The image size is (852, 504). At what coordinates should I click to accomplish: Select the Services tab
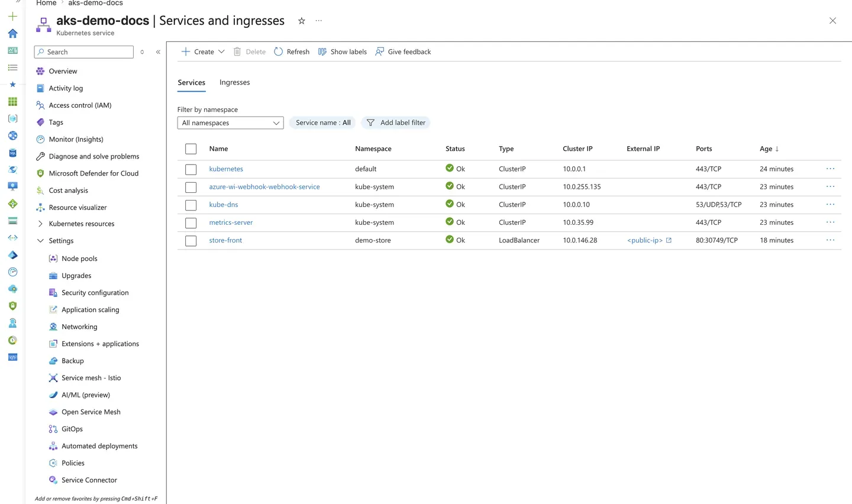192,82
